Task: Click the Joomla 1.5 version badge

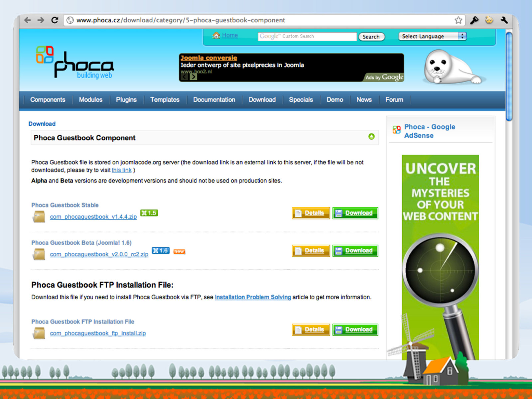Action: pos(149,213)
